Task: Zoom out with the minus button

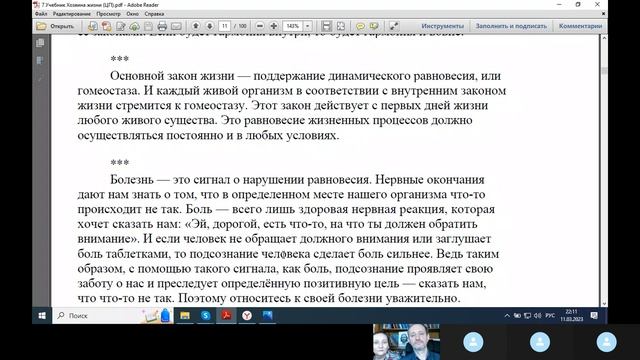Action: (x=260, y=26)
